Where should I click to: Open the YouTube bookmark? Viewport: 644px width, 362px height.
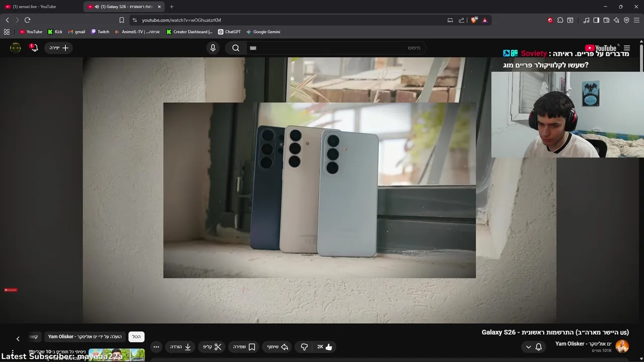[31, 32]
